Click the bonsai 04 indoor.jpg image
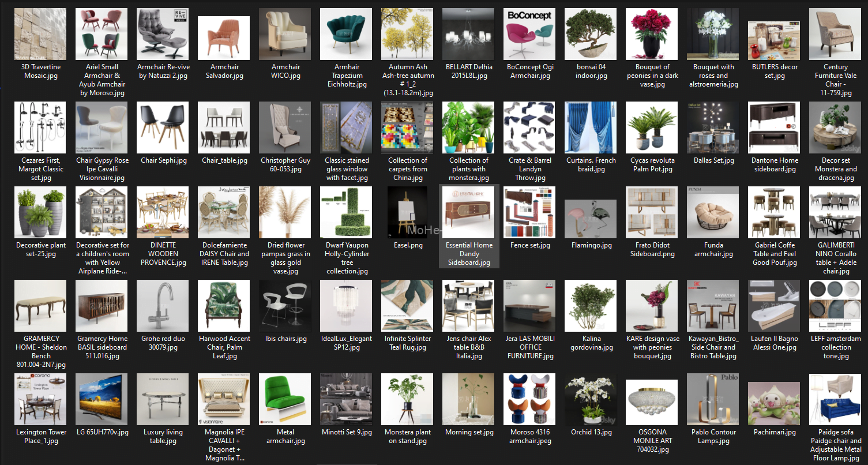This screenshot has height=465, width=868. point(591,34)
